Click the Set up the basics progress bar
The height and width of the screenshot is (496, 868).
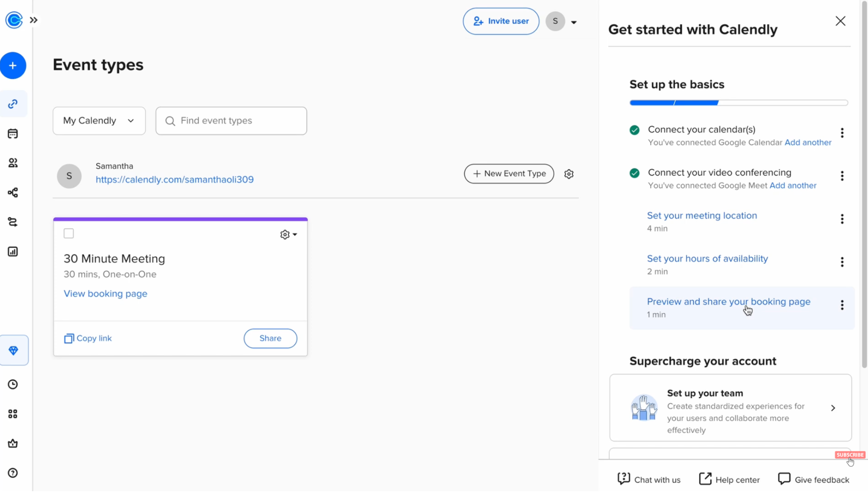click(x=739, y=103)
